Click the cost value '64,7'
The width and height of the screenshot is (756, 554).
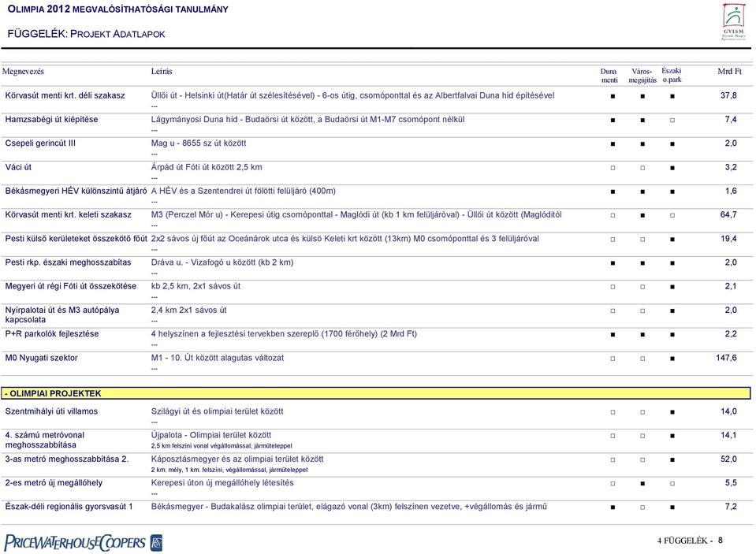coord(728,214)
